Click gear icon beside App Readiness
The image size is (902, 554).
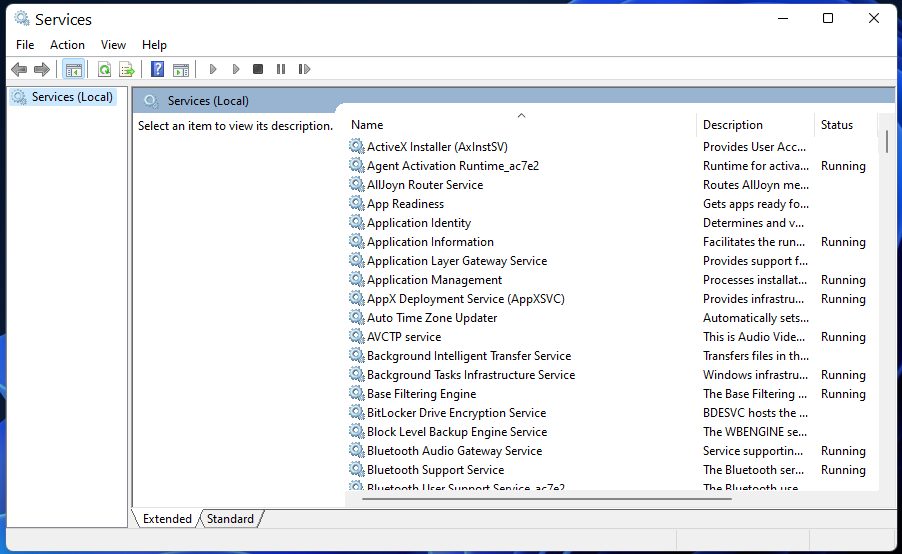click(x=357, y=203)
